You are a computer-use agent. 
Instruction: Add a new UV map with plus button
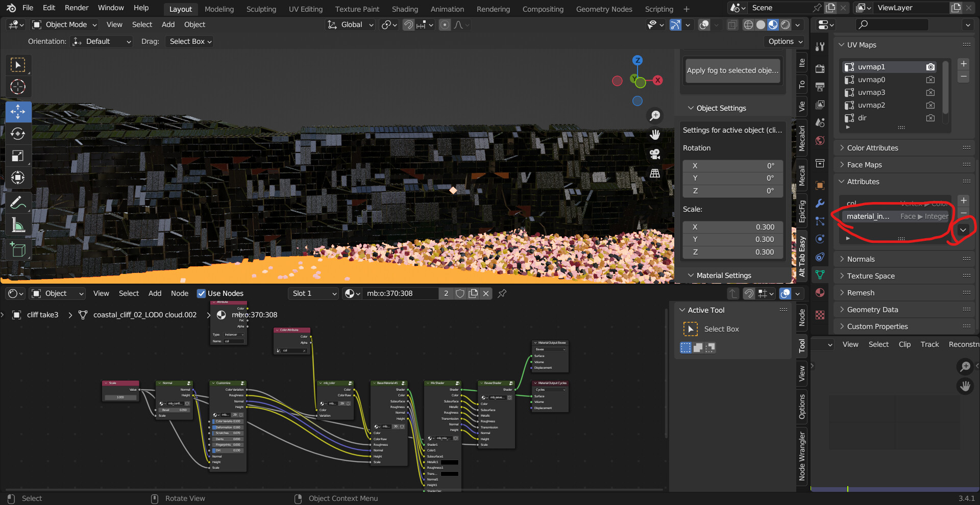click(964, 64)
